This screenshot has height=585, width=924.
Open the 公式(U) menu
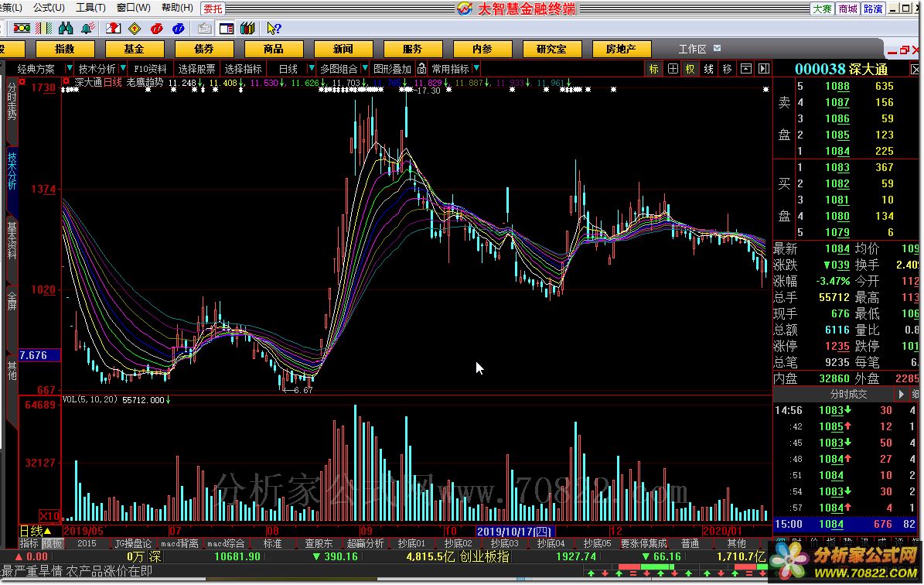[x=49, y=8]
